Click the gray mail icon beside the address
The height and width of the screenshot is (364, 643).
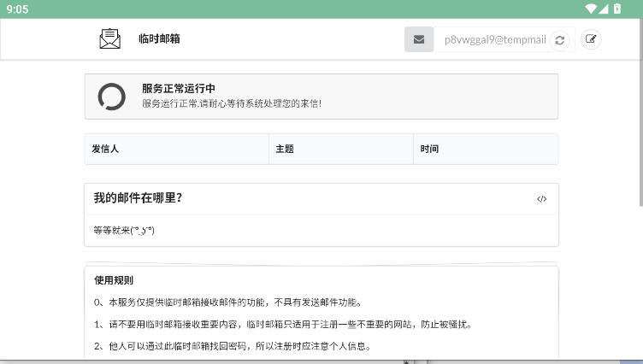pos(418,39)
